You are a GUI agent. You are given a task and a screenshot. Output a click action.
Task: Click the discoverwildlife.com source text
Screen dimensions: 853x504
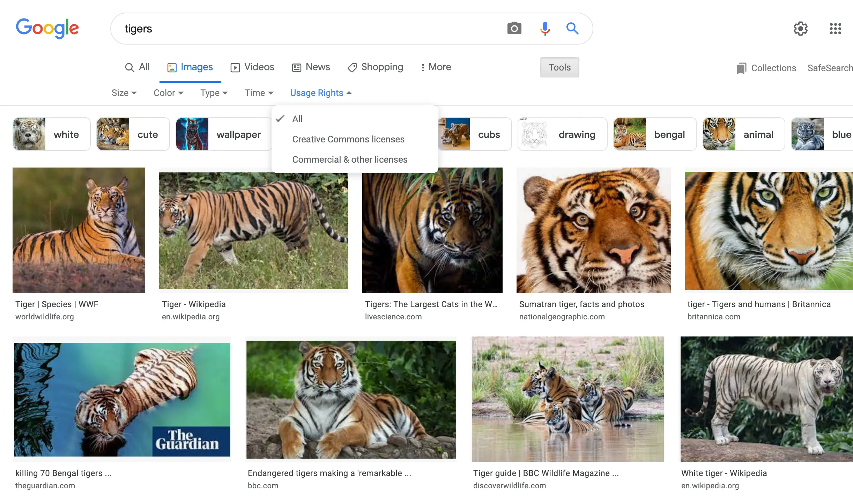510,486
